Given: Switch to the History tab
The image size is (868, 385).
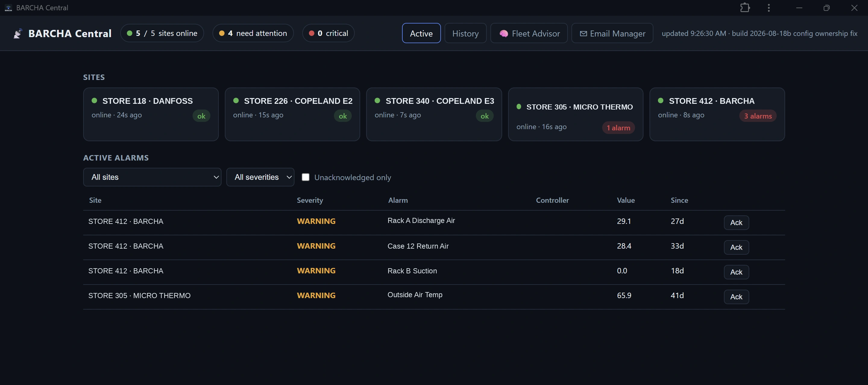Looking at the screenshot, I should 465,33.
